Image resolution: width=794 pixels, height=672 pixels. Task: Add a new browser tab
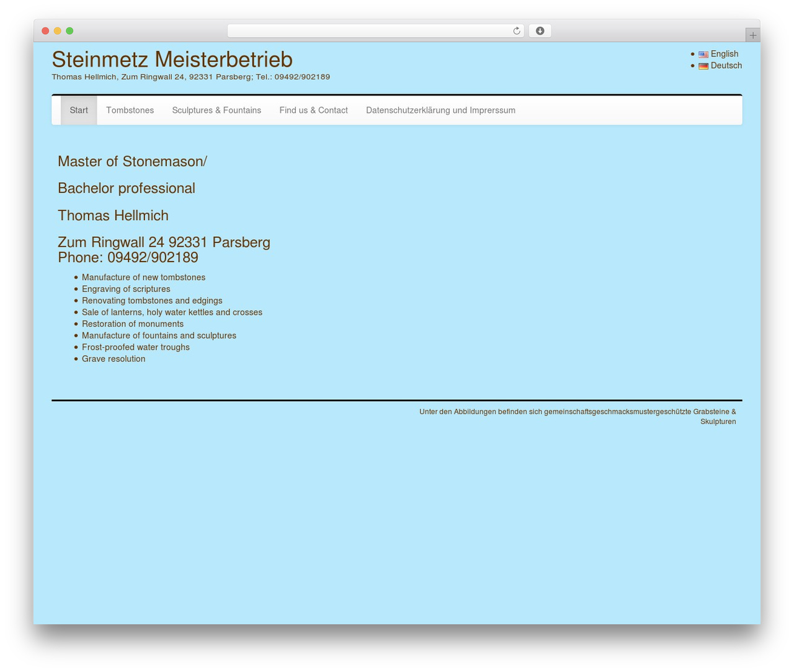pyautogui.click(x=752, y=35)
